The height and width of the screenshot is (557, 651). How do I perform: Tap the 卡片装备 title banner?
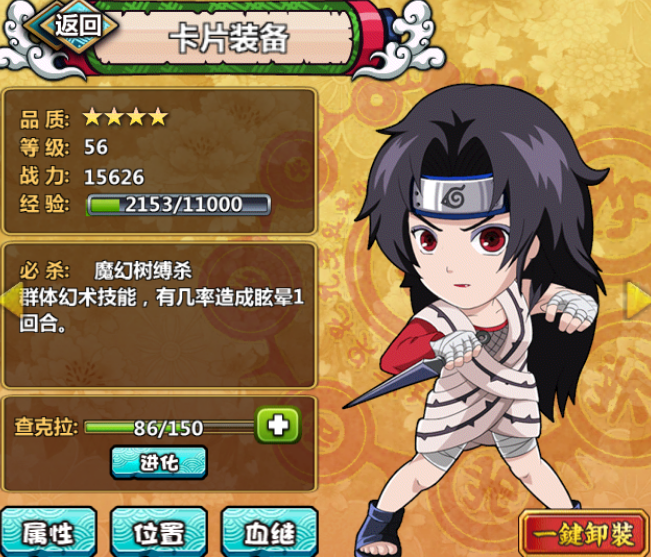click(228, 38)
